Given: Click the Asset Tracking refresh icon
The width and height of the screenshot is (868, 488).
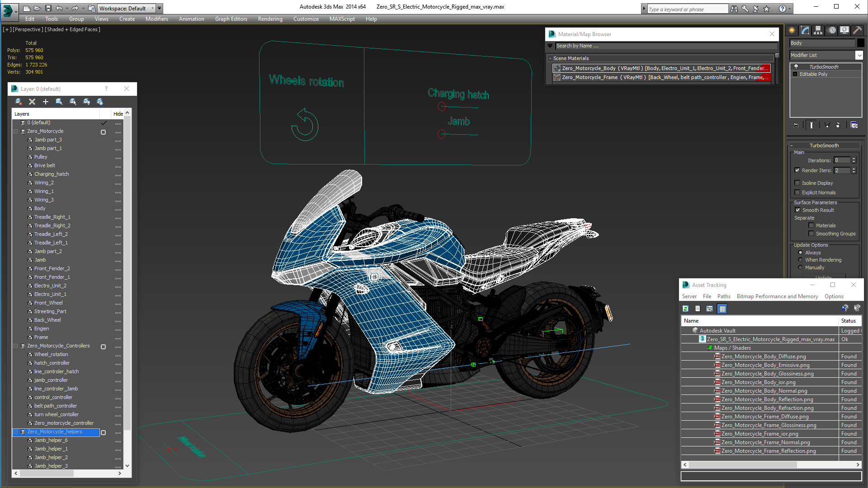Looking at the screenshot, I should click(685, 309).
